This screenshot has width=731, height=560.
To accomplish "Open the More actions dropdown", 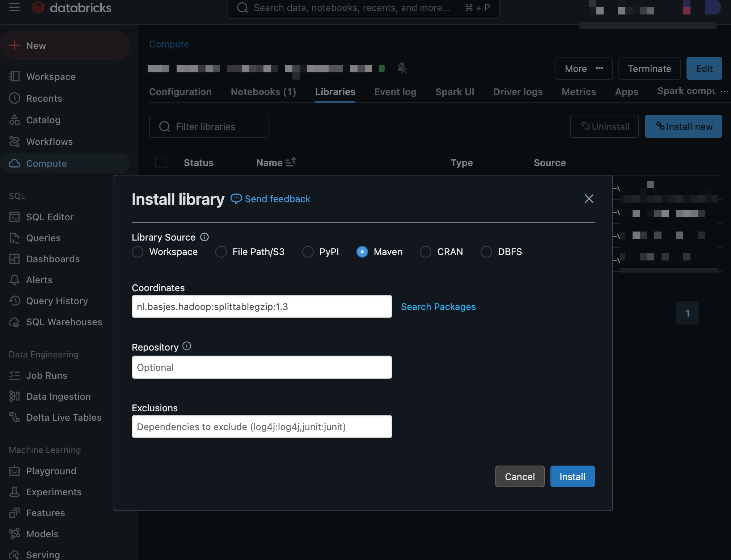I will pyautogui.click(x=584, y=68).
